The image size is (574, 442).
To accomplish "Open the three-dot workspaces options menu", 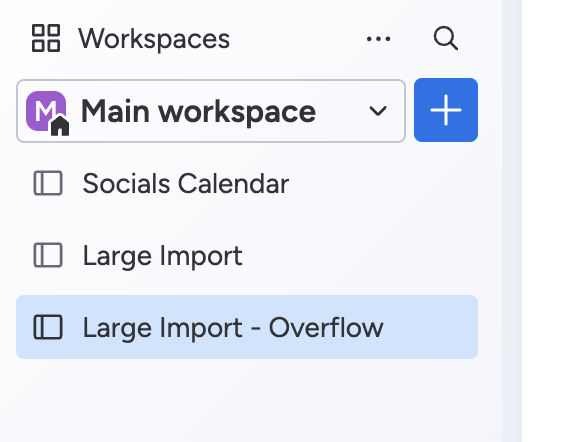I will point(379,38).
